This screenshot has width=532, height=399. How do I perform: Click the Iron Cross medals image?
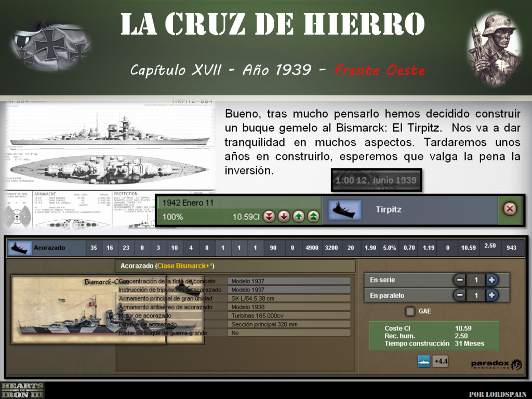click(51, 46)
